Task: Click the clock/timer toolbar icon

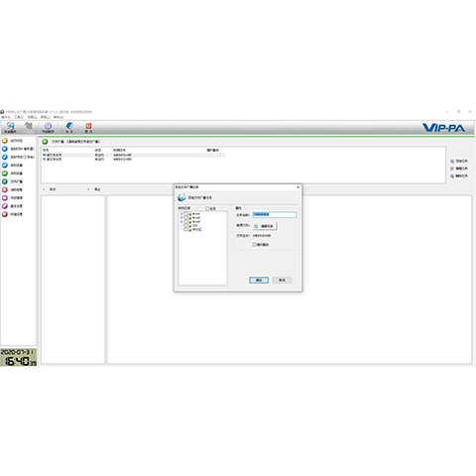Action: [48, 126]
